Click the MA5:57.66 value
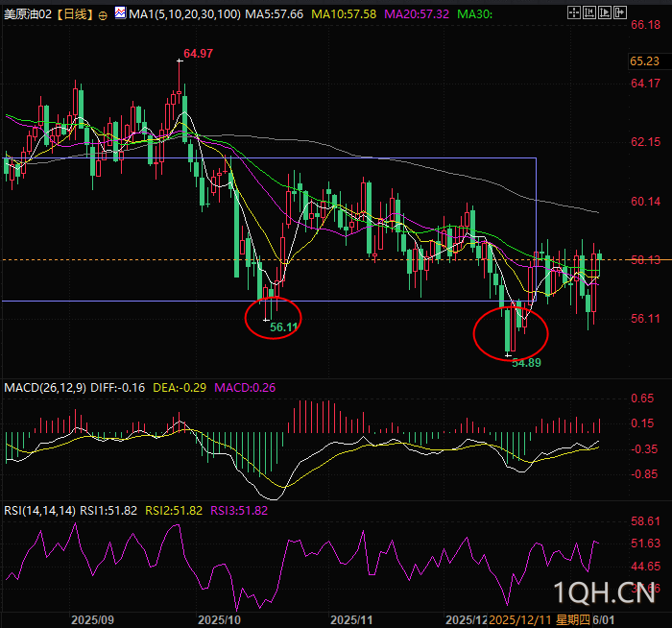This screenshot has height=628, width=672. 274,14
